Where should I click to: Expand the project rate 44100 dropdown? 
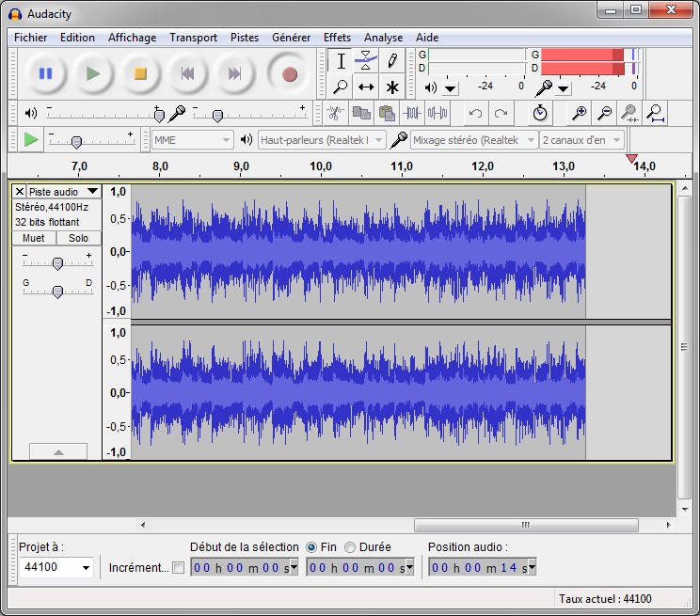click(87, 567)
